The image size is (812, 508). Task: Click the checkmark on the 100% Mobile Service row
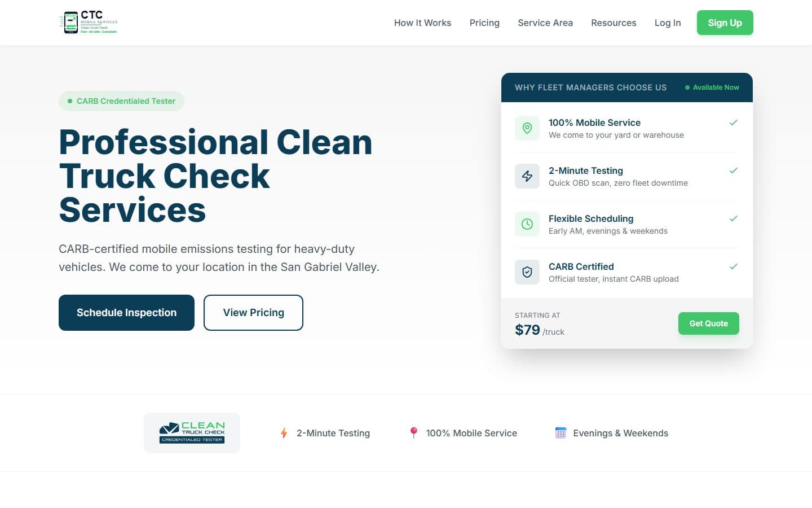click(x=734, y=122)
